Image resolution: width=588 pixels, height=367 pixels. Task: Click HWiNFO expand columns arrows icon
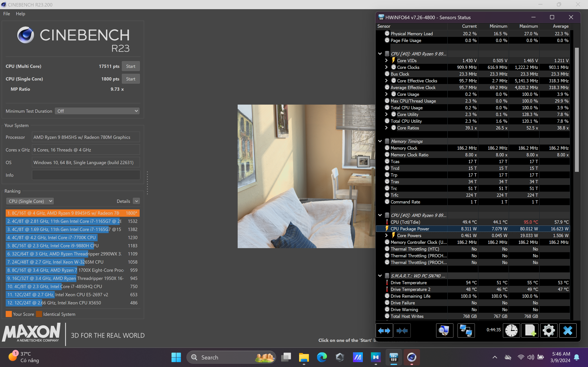pos(384,330)
